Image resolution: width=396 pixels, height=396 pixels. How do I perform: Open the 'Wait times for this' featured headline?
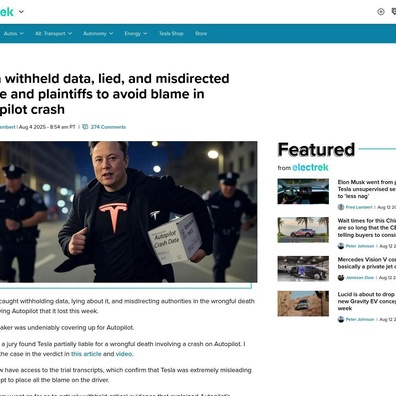pyautogui.click(x=367, y=228)
